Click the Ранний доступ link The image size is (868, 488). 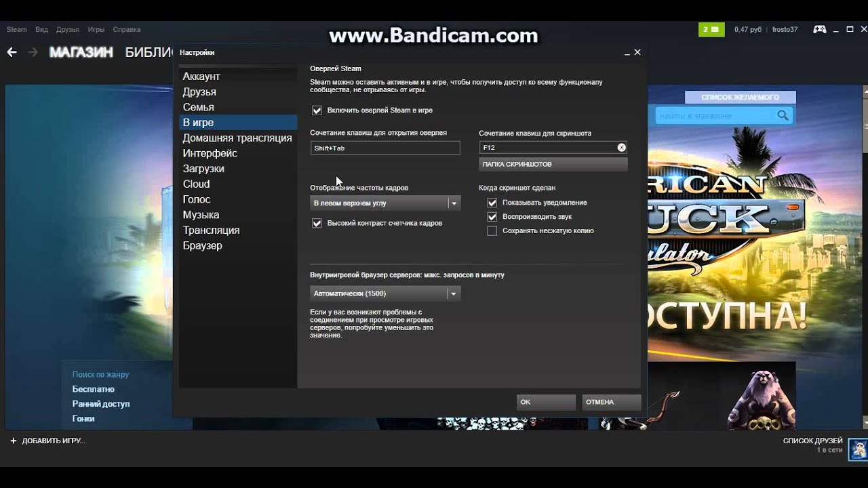click(x=101, y=404)
